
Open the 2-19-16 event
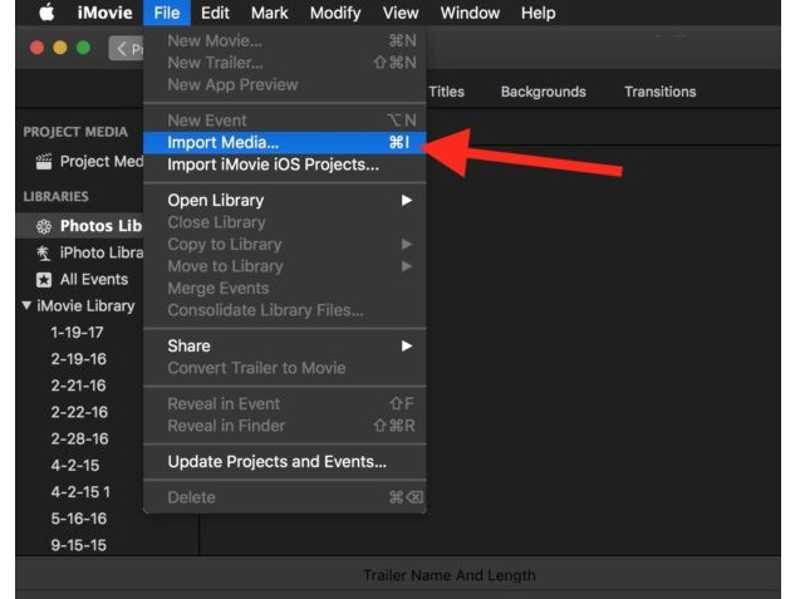click(x=79, y=359)
